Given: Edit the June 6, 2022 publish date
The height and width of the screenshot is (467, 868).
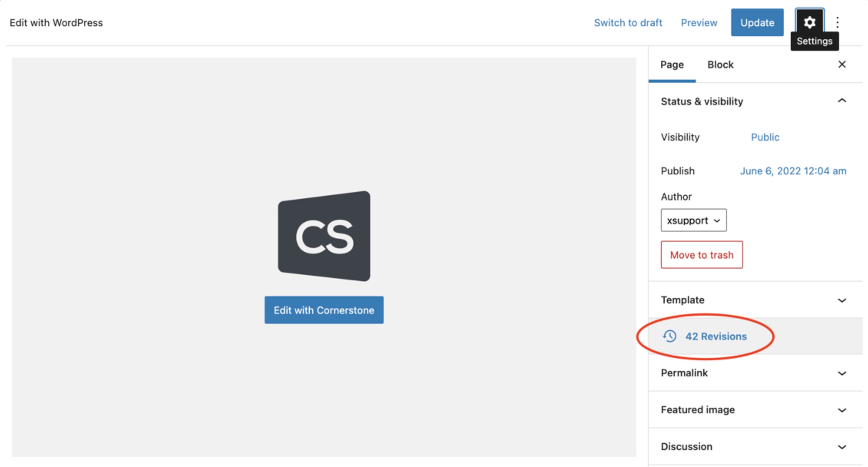Looking at the screenshot, I should pyautogui.click(x=793, y=171).
